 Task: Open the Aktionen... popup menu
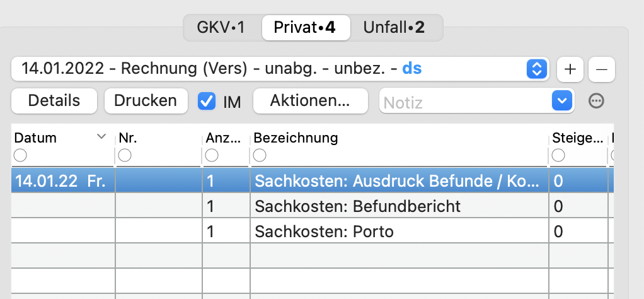pyautogui.click(x=311, y=101)
